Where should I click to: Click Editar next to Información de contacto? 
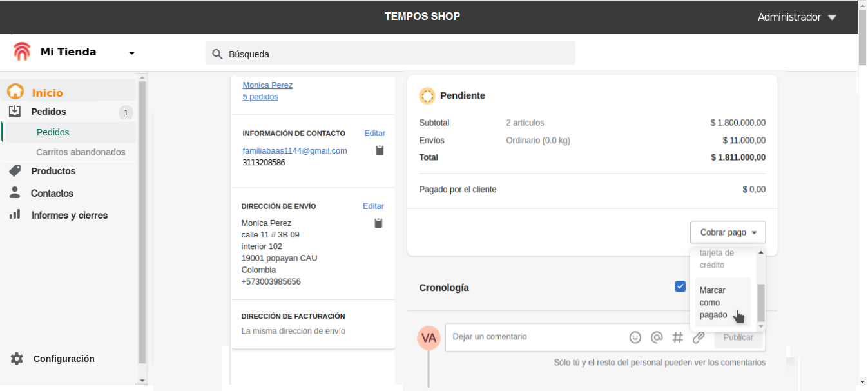[x=374, y=134]
